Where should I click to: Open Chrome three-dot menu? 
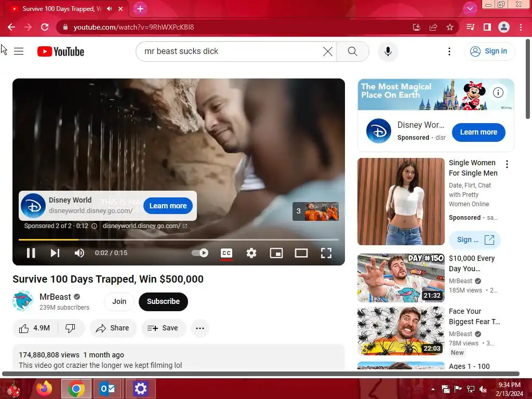point(521,27)
